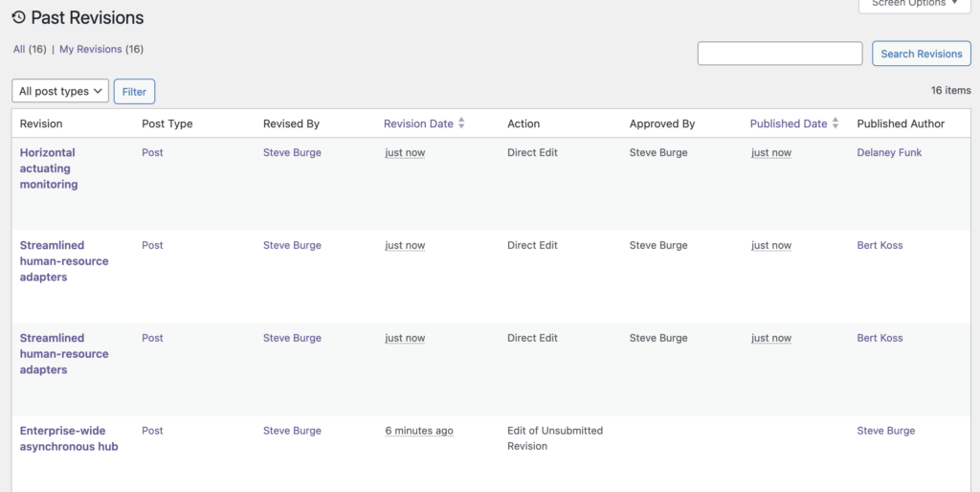The image size is (980, 492).
Task: Open published author Delaney Funk
Action: coord(889,152)
